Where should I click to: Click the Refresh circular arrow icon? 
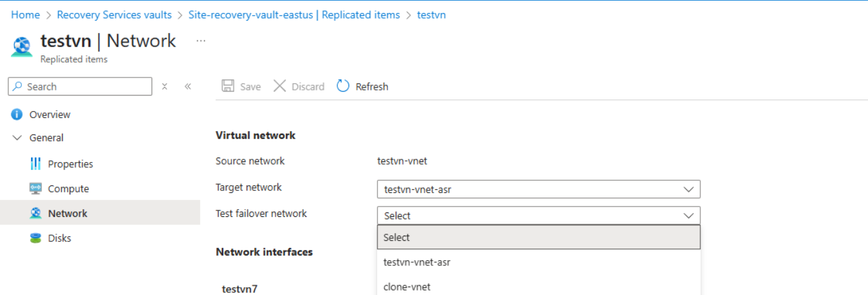click(343, 86)
